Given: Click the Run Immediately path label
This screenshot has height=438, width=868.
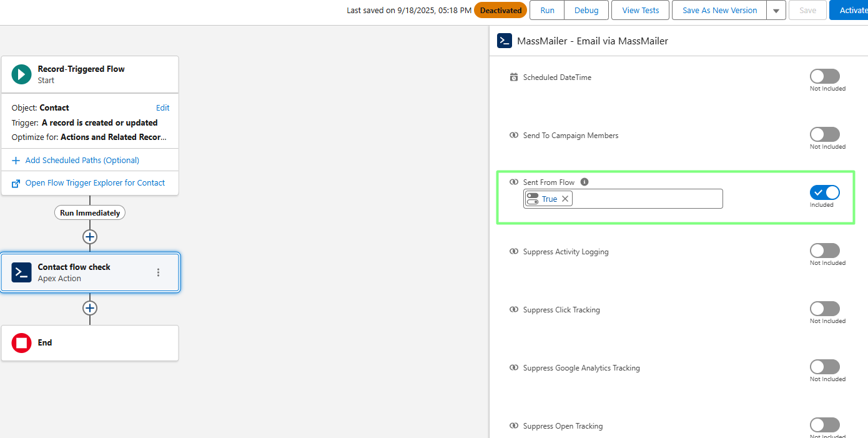Looking at the screenshot, I should click(90, 213).
